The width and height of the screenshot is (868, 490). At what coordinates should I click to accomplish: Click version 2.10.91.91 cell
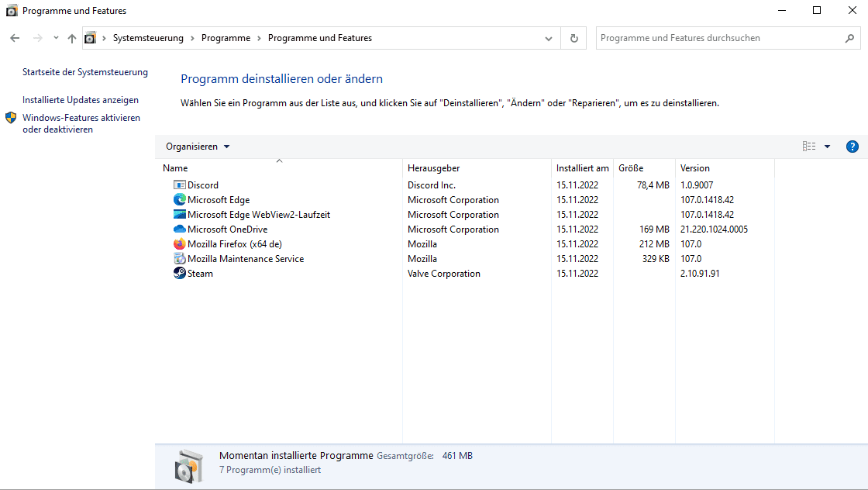tap(700, 274)
